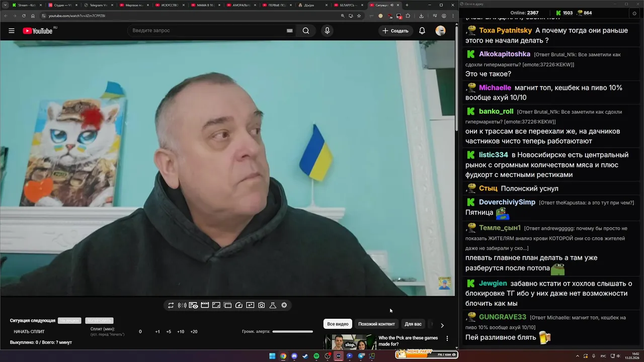Click the sound booster waves icon
644x362 pixels.
pos(182,305)
